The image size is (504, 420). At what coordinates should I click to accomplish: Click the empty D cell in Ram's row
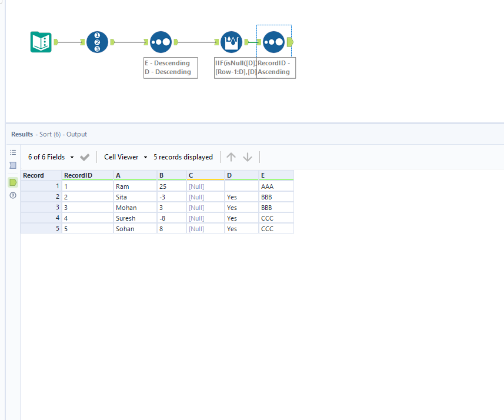(x=242, y=186)
